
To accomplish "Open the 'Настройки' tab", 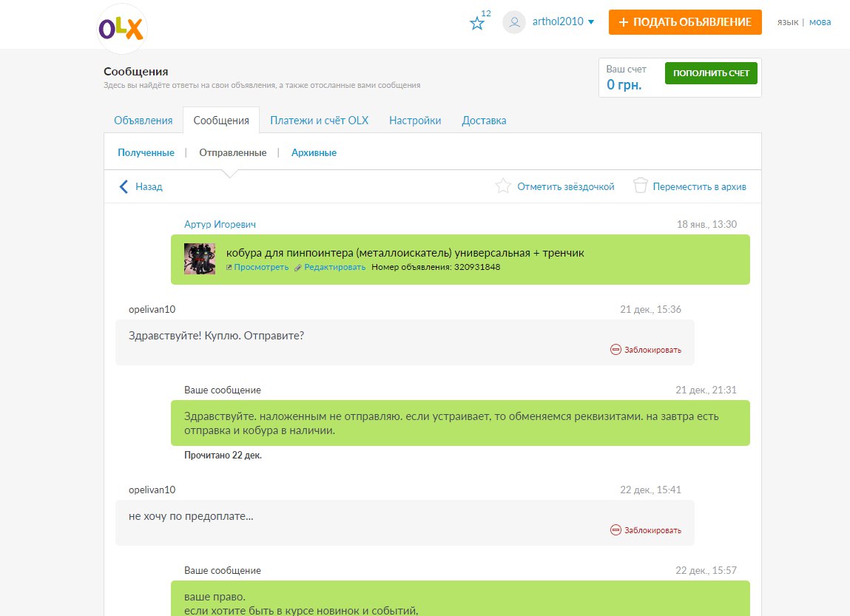I will [x=415, y=121].
